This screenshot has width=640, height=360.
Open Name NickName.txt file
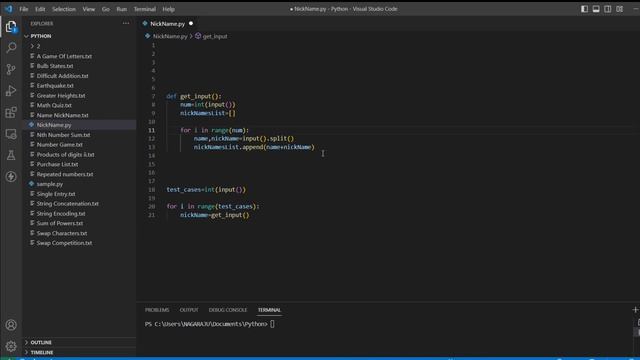[62, 115]
